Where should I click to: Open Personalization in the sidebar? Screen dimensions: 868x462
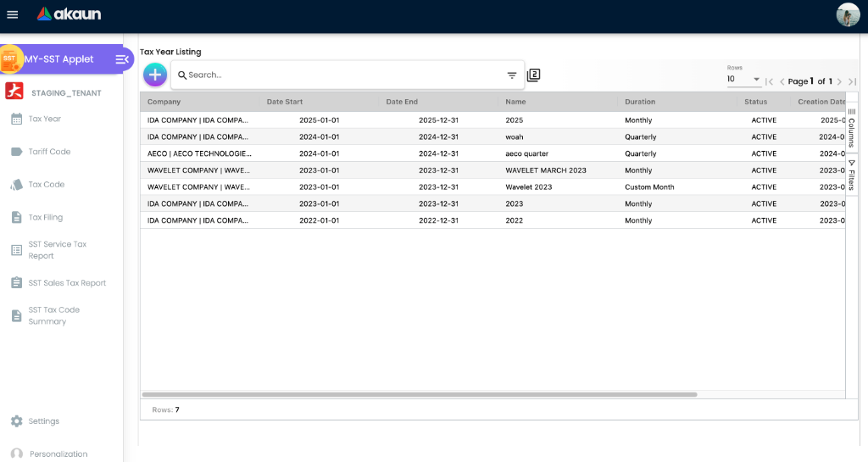58,454
